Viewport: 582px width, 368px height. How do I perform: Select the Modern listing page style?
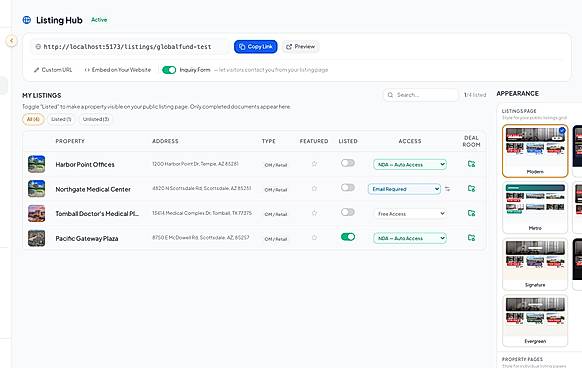(x=535, y=151)
